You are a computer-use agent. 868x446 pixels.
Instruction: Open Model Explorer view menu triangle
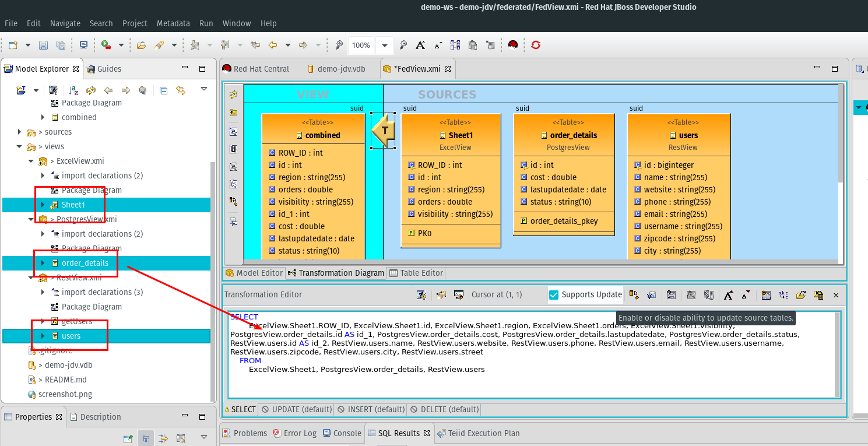[204, 89]
